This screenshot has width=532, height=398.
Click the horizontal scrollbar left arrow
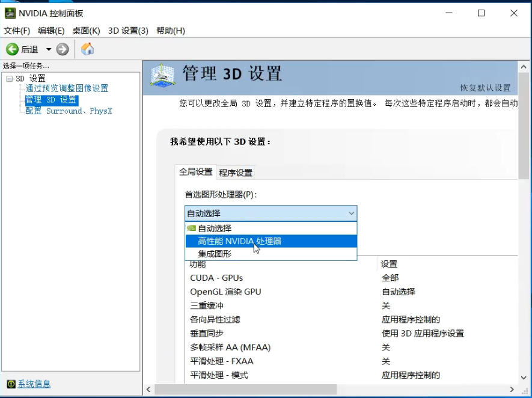pyautogui.click(x=148, y=389)
